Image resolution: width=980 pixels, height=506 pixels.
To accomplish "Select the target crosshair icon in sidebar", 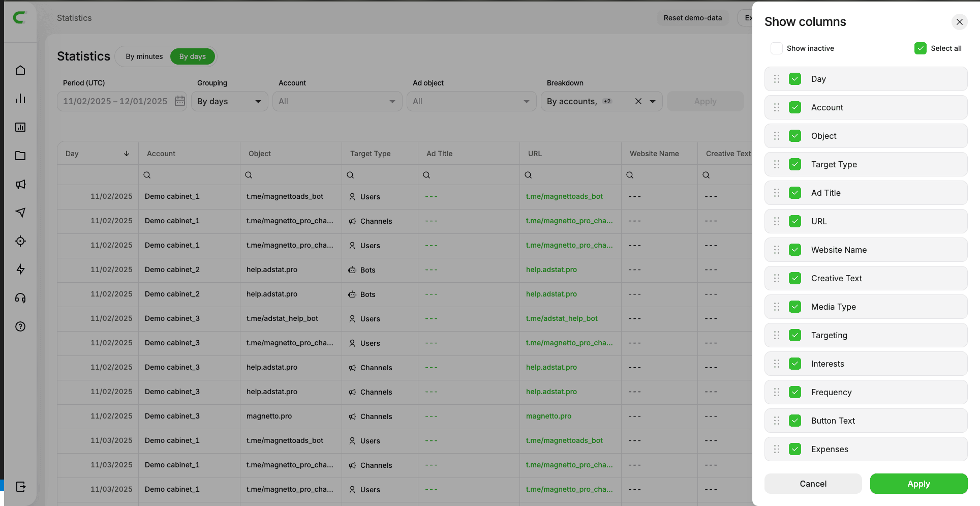I will [20, 241].
